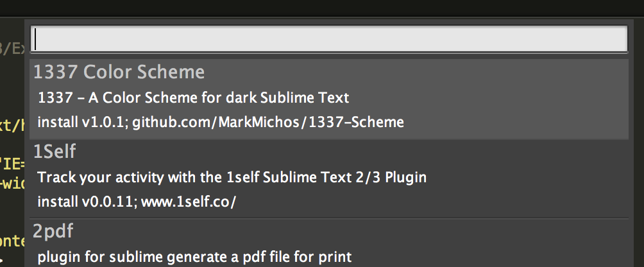This screenshot has height=267, width=644.
Task: Click the 'install v0.0.11; www.1self.co/' line
Action: (x=137, y=202)
